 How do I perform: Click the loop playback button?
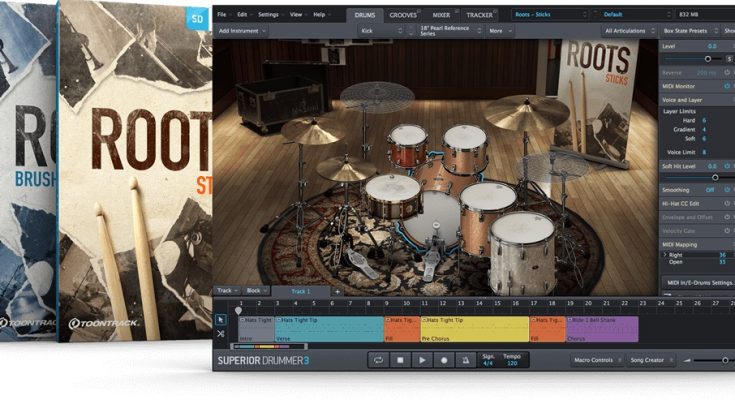pyautogui.click(x=379, y=360)
